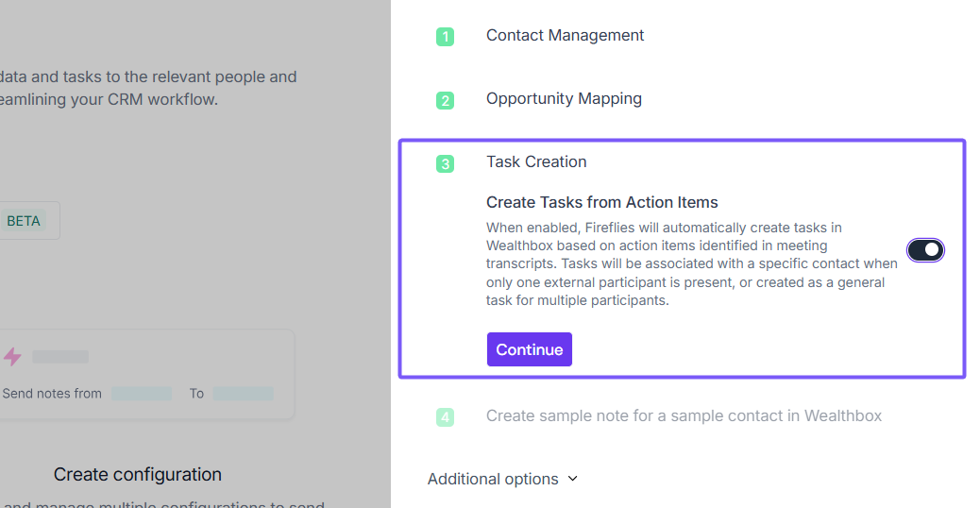Click the BETA badge
Viewport: 980px width, 508px height.
pyautogui.click(x=24, y=221)
